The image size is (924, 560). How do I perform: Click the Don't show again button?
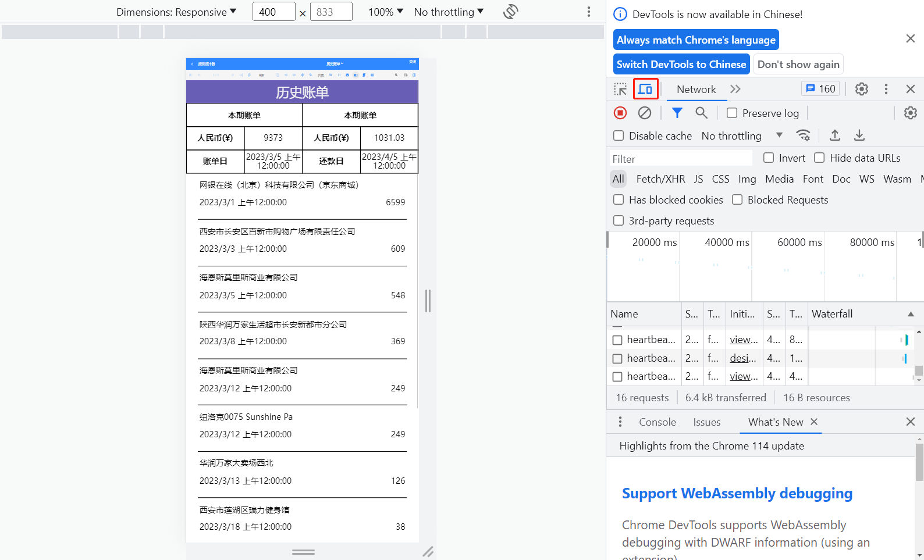click(x=798, y=64)
